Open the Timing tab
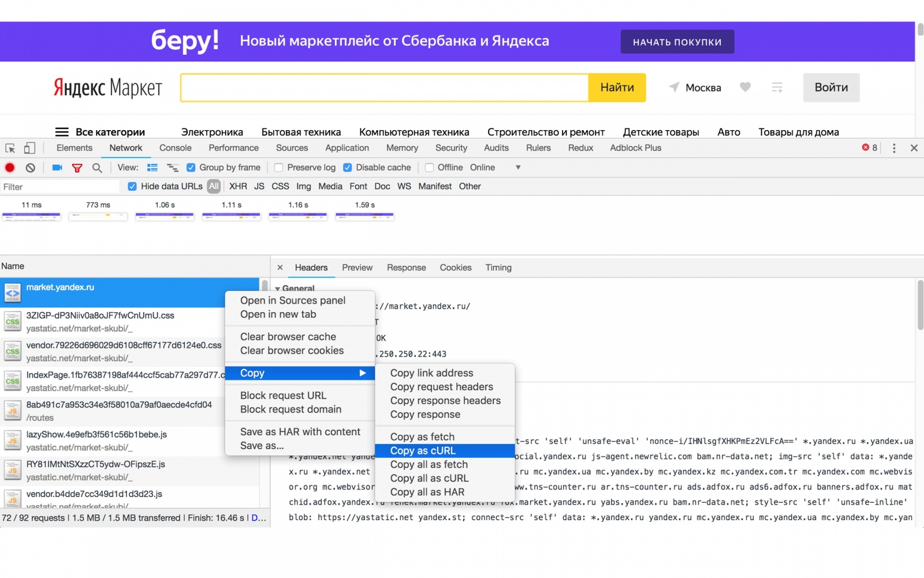This screenshot has width=924, height=578. coord(498,268)
